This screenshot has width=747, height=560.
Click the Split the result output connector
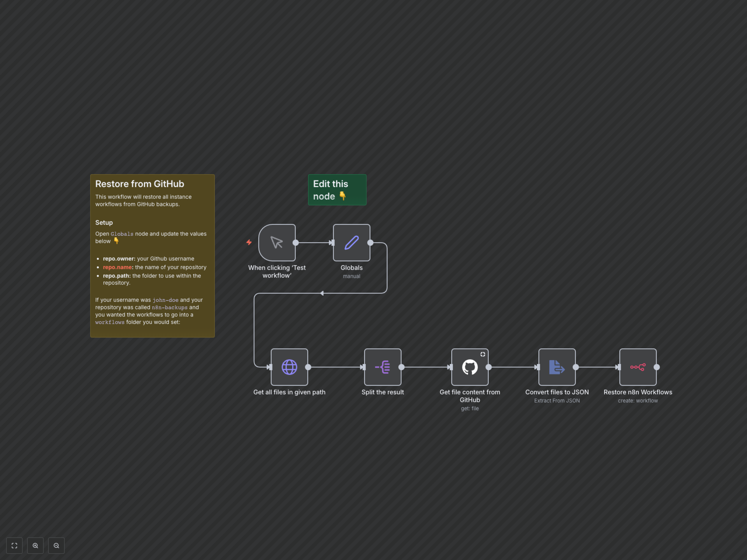[402, 367]
